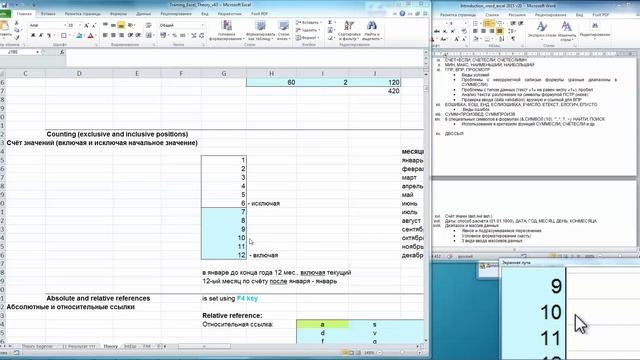Open Excel Данные ribbon tab
The image size is (640, 360).
point(143,13)
